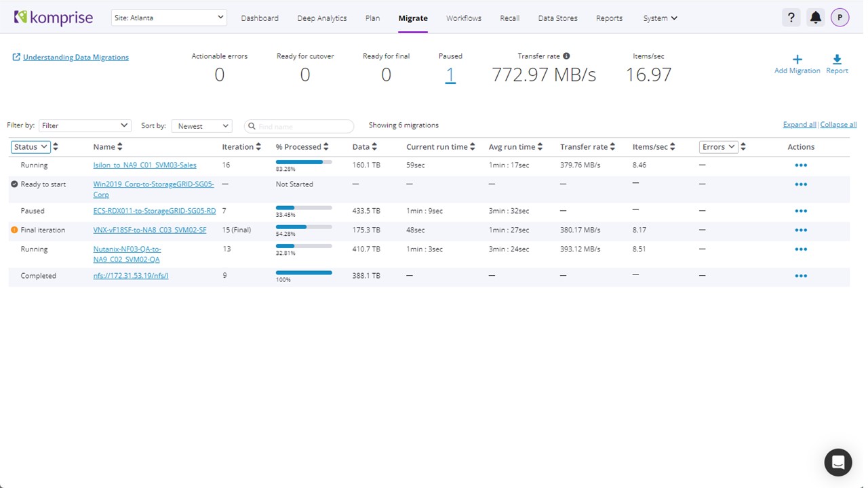Open the Sort by Newest dropdown
Screen dimensions: 868x488
(x=201, y=126)
